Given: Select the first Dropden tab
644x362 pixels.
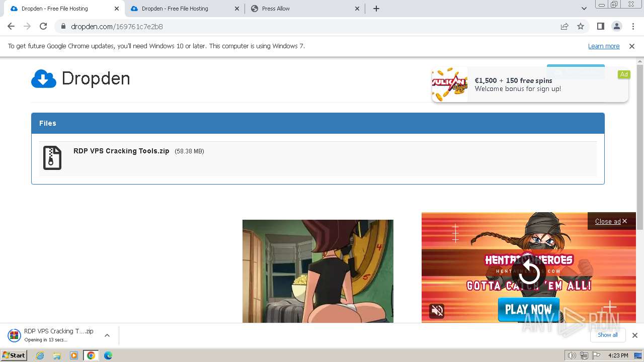Looking at the screenshot, I should [x=64, y=9].
